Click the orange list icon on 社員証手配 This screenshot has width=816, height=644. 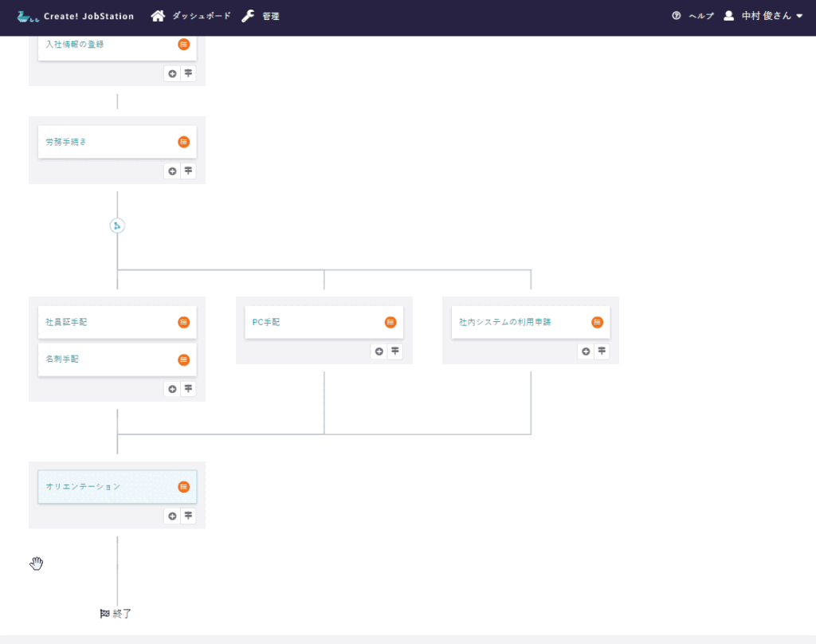click(x=184, y=322)
